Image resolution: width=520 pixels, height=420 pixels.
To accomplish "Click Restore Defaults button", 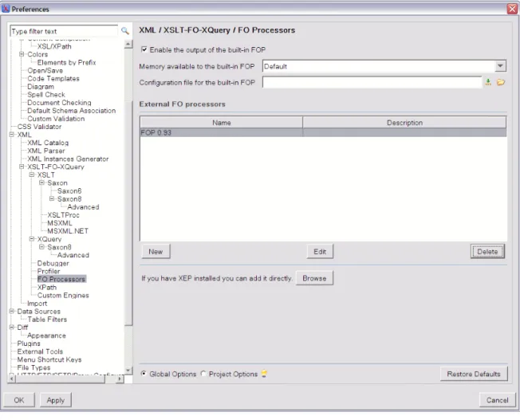I will coord(474,374).
